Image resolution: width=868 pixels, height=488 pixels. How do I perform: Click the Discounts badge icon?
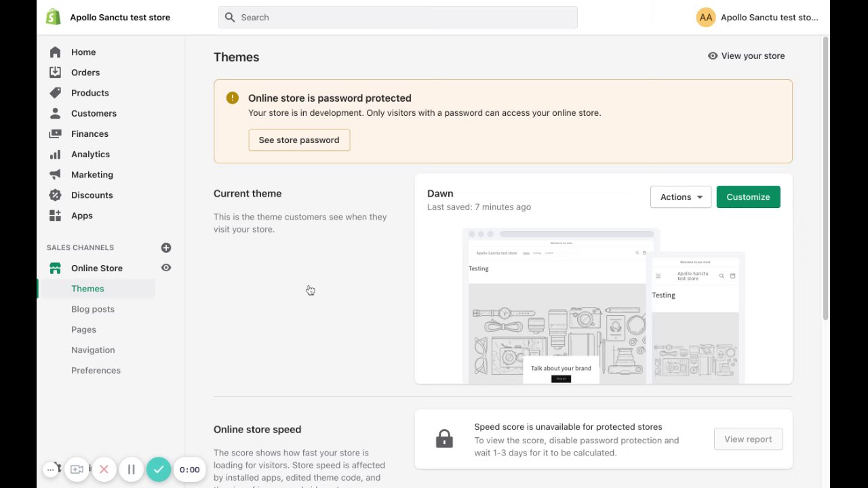[x=56, y=195]
